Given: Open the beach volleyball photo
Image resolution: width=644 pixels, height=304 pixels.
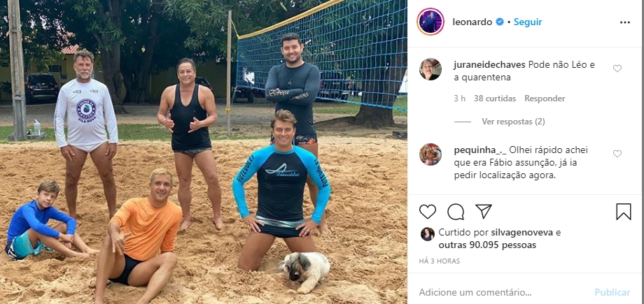Looking at the screenshot, I should point(204,152).
